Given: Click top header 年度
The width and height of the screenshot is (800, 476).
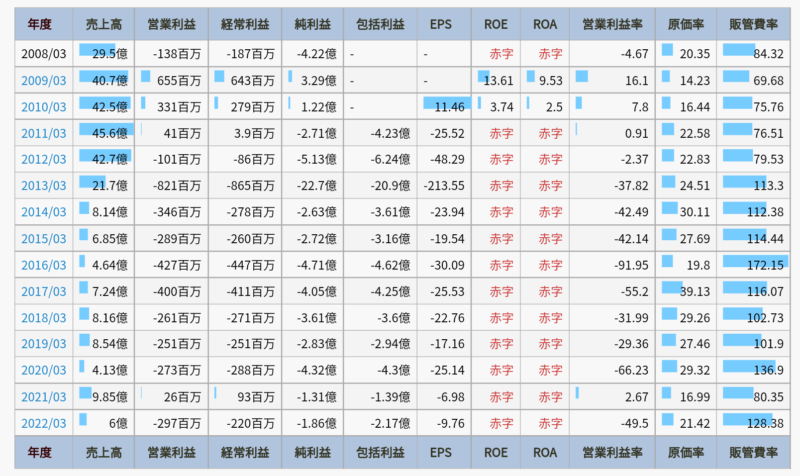Looking at the screenshot, I should tap(39, 24).
